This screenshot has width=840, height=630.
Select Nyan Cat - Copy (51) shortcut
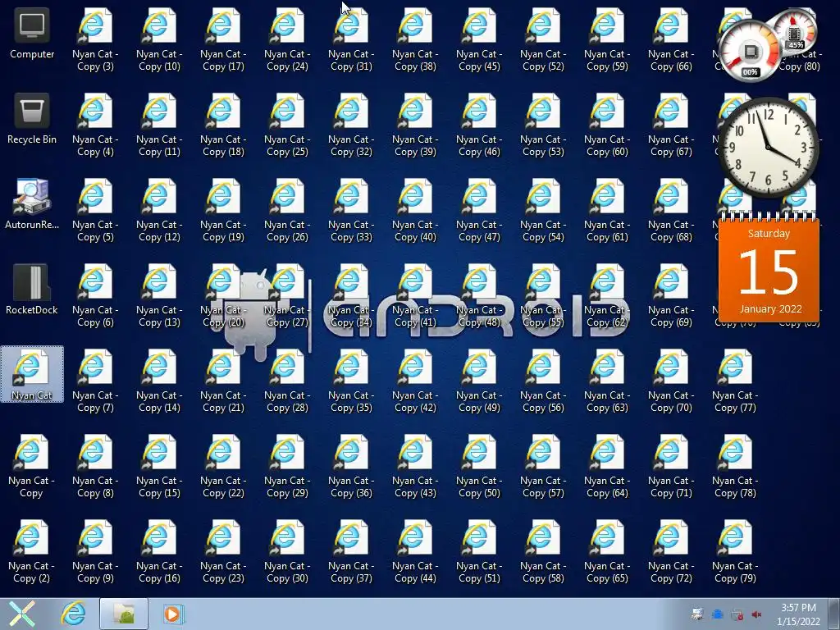tap(479, 551)
